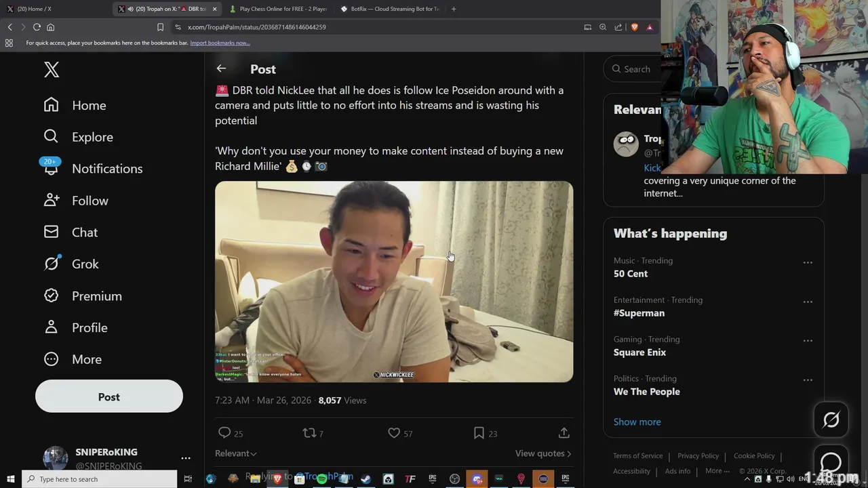Open the floating chat messages button
The width and height of the screenshot is (868, 488).
(831, 462)
